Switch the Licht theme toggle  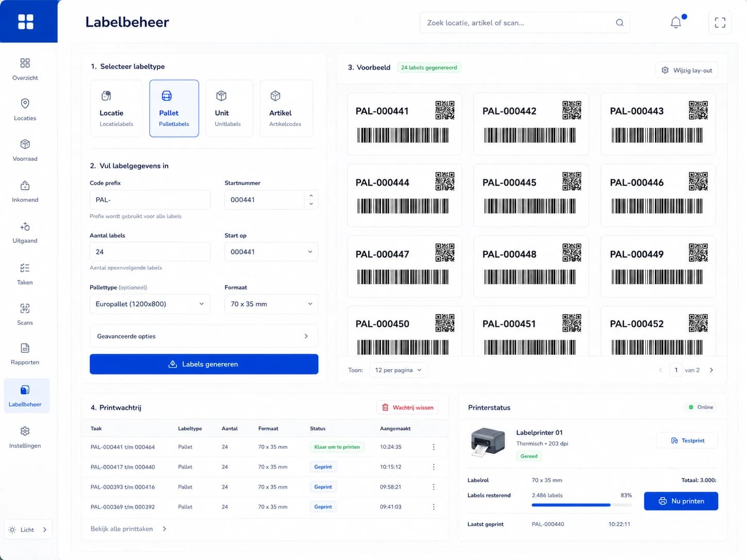28,530
